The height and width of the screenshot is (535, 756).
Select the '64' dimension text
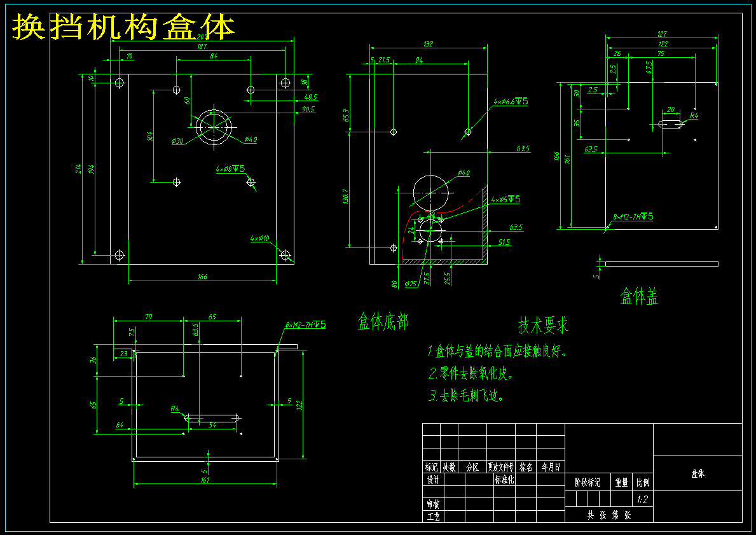(x=120, y=424)
